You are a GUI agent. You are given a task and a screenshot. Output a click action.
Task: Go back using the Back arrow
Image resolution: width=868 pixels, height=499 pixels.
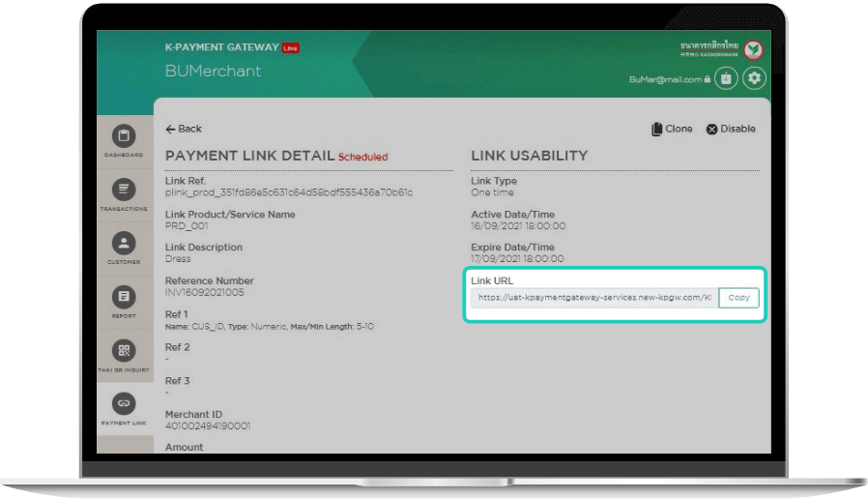click(x=184, y=129)
